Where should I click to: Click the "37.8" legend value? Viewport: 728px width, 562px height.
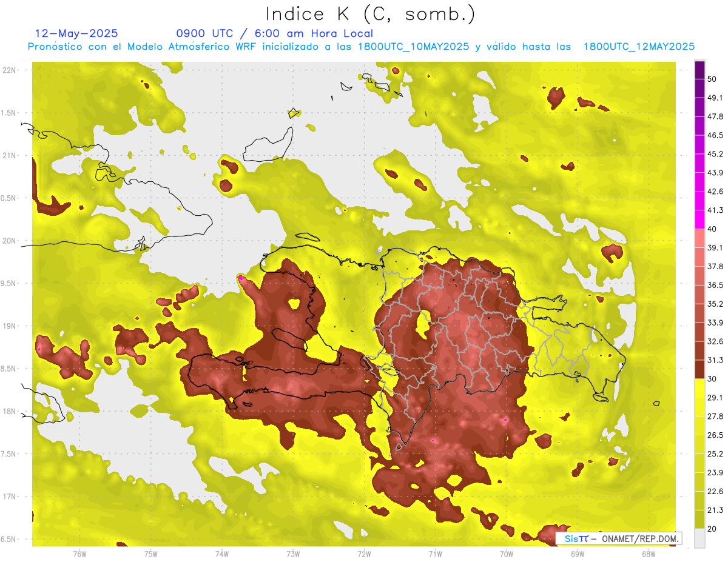click(x=715, y=266)
